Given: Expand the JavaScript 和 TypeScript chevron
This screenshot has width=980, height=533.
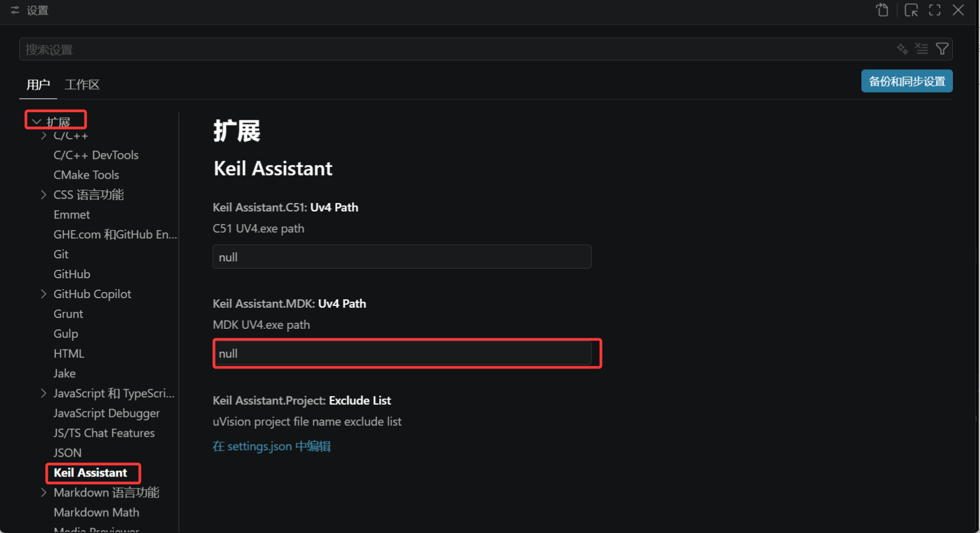Looking at the screenshot, I should tap(43, 393).
